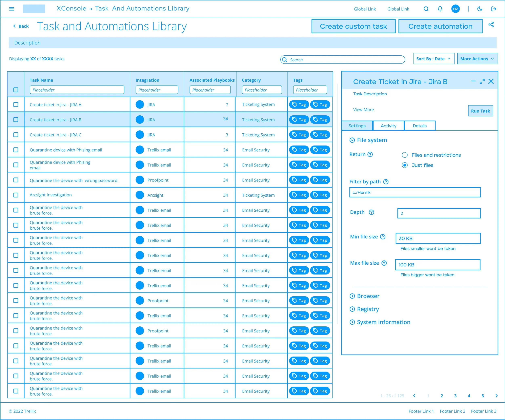
Task: Open the first Global Link
Action: click(365, 9)
